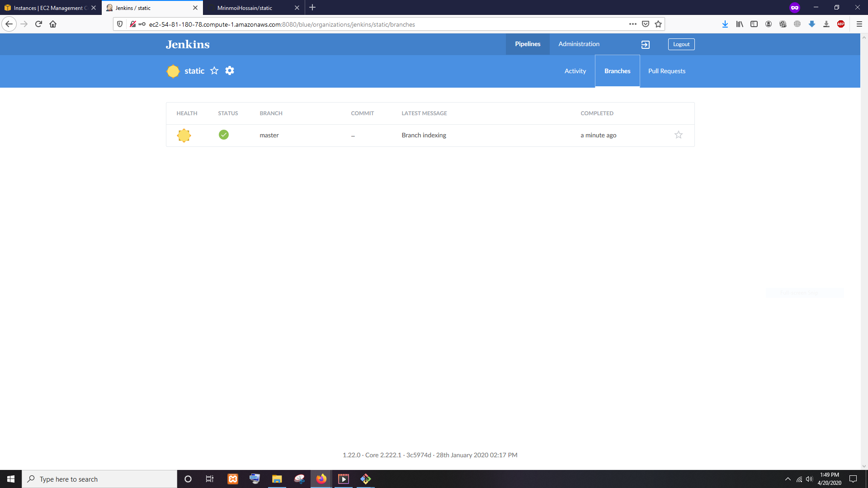Open the Pull Requests tab

(x=666, y=71)
